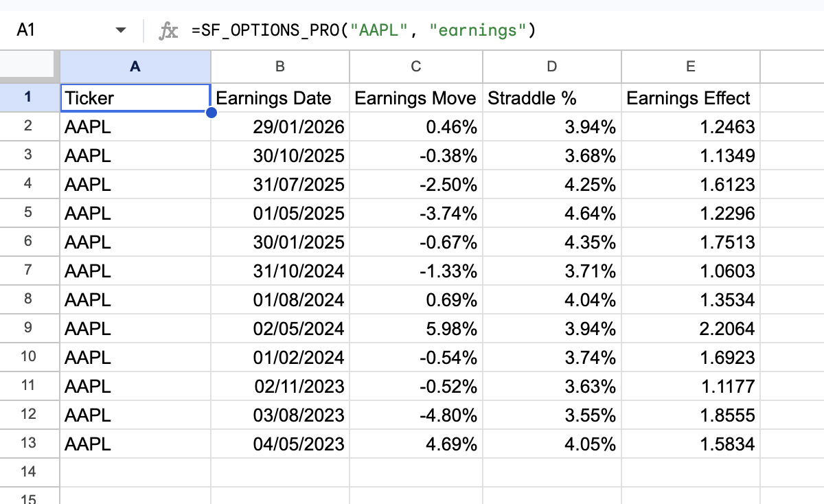The width and height of the screenshot is (824, 504).
Task: Click the date cell 29/01/2026
Action: pos(280,126)
